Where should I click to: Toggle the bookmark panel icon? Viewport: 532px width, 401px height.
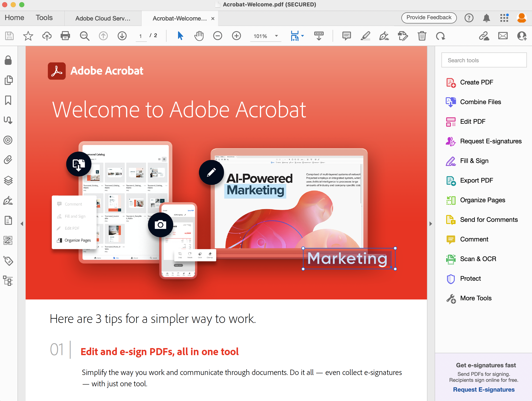pyautogui.click(x=9, y=101)
